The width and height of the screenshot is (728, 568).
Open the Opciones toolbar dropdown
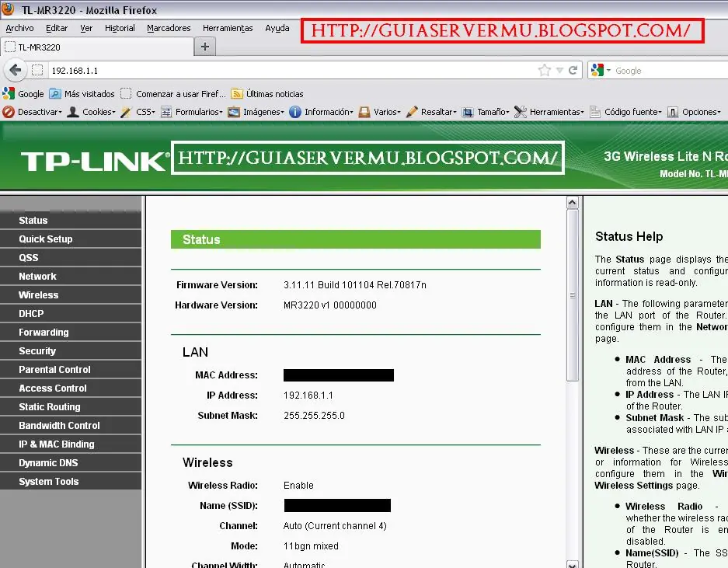694,112
